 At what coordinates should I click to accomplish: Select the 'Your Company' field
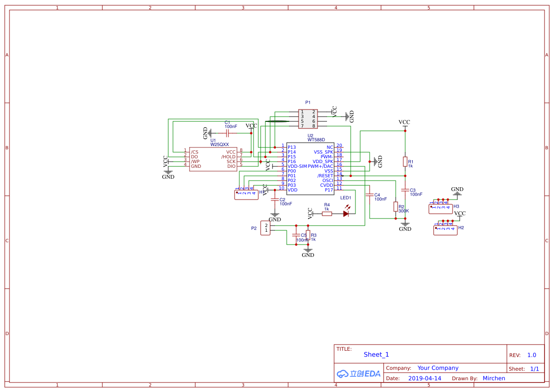tap(438, 368)
